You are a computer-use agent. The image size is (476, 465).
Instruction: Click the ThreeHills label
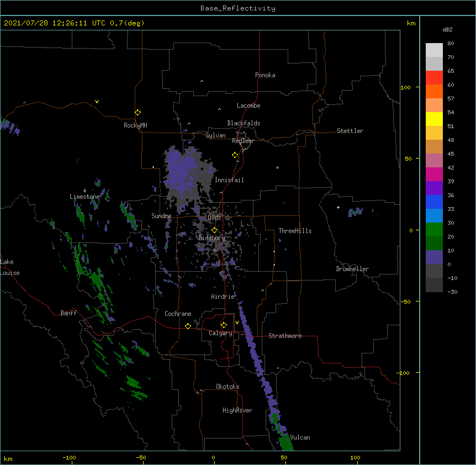click(295, 231)
